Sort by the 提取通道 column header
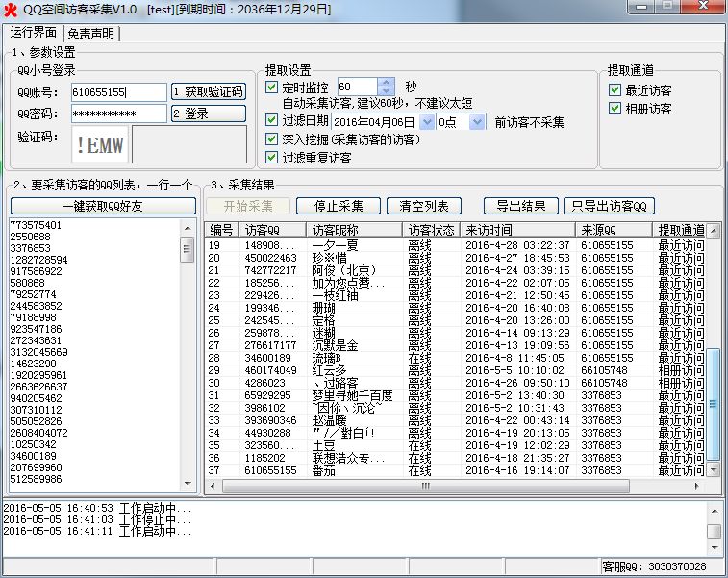Image resolution: width=728 pixels, height=578 pixels. click(x=679, y=230)
